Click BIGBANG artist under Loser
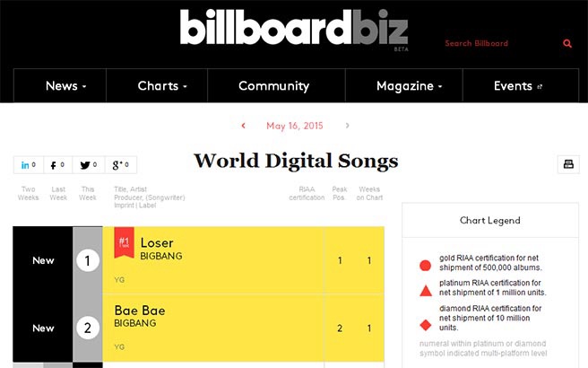The width and height of the screenshot is (588, 368). point(161,256)
